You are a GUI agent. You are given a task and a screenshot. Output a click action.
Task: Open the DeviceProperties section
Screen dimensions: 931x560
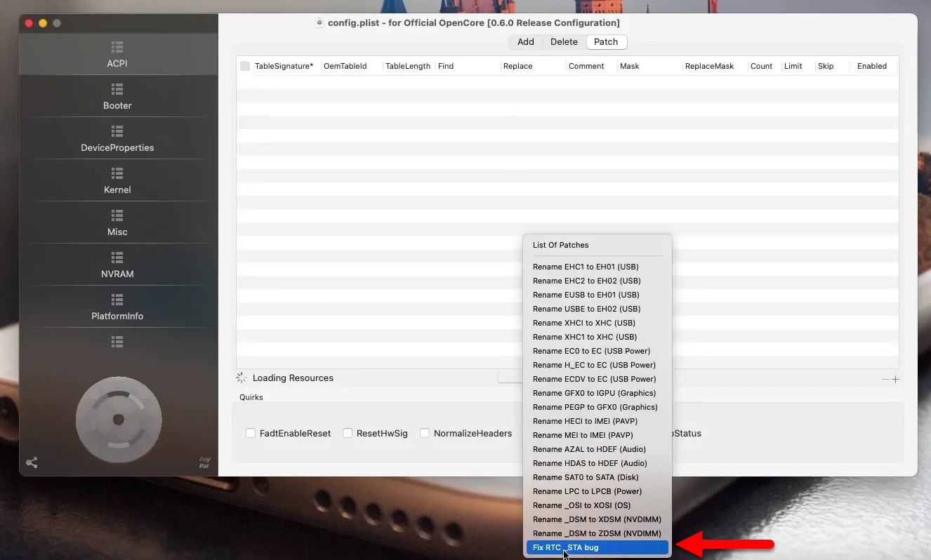click(x=117, y=138)
